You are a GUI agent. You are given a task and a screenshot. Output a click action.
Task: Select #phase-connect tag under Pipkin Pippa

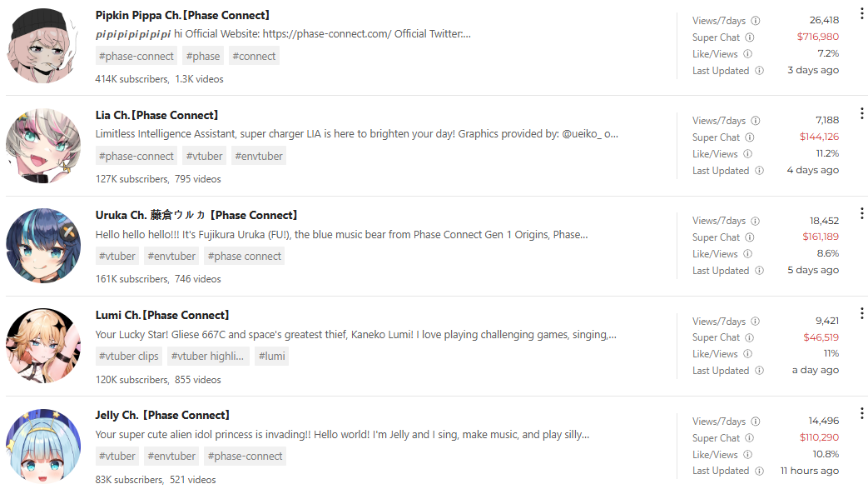coord(136,56)
